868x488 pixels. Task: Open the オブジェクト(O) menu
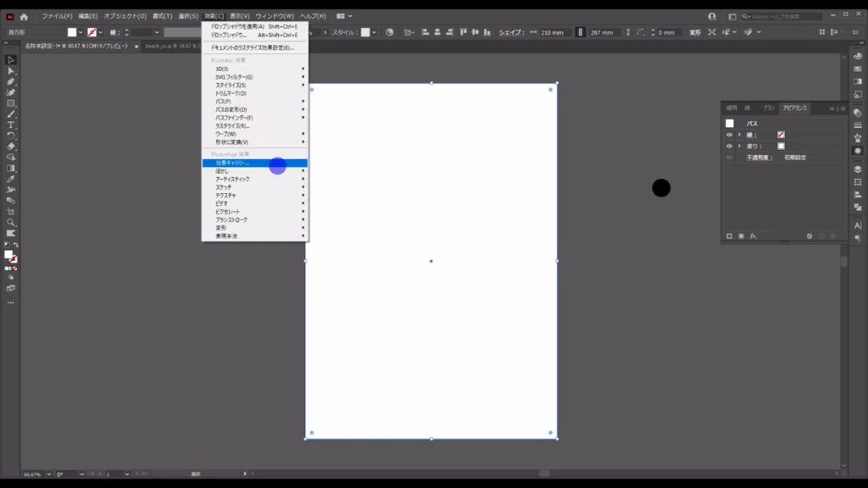pyautogui.click(x=125, y=17)
